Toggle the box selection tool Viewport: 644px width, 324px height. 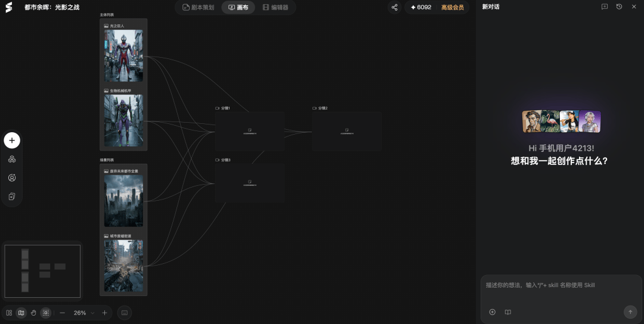pyautogui.click(x=45, y=313)
